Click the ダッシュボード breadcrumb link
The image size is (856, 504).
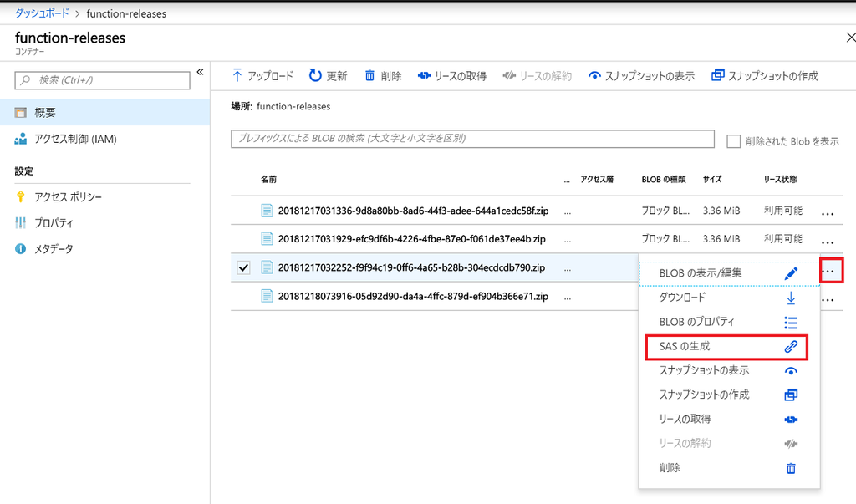pyautogui.click(x=42, y=13)
